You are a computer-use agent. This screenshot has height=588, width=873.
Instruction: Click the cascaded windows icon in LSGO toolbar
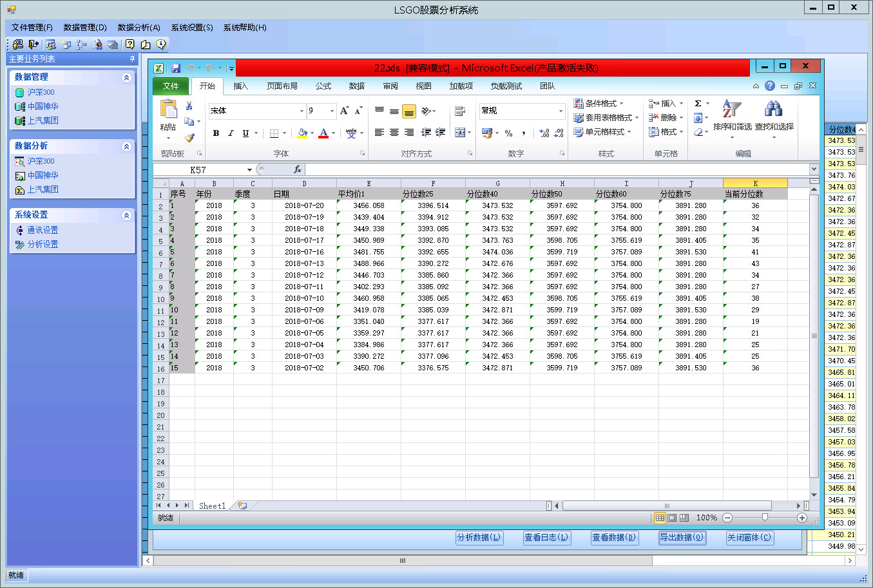(x=113, y=44)
